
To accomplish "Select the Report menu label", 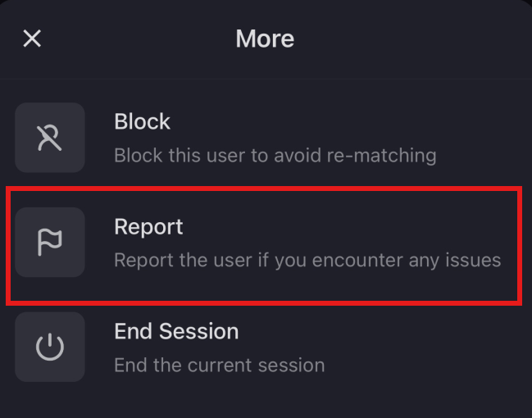I will click(x=148, y=226).
